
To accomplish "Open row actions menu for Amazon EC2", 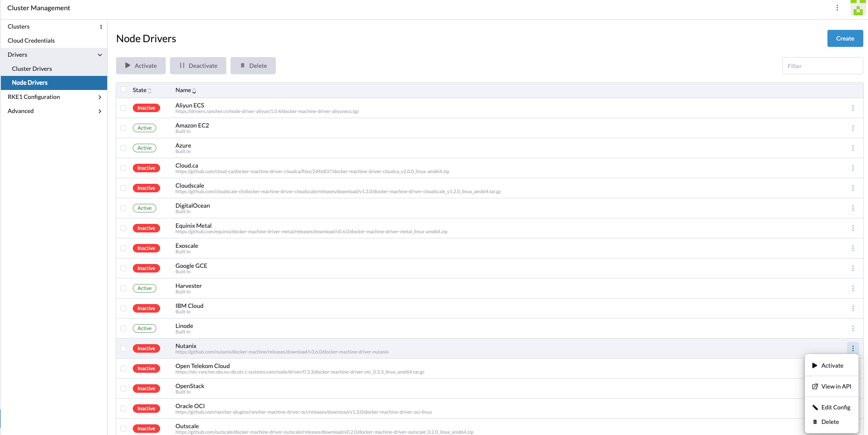I will (x=853, y=128).
